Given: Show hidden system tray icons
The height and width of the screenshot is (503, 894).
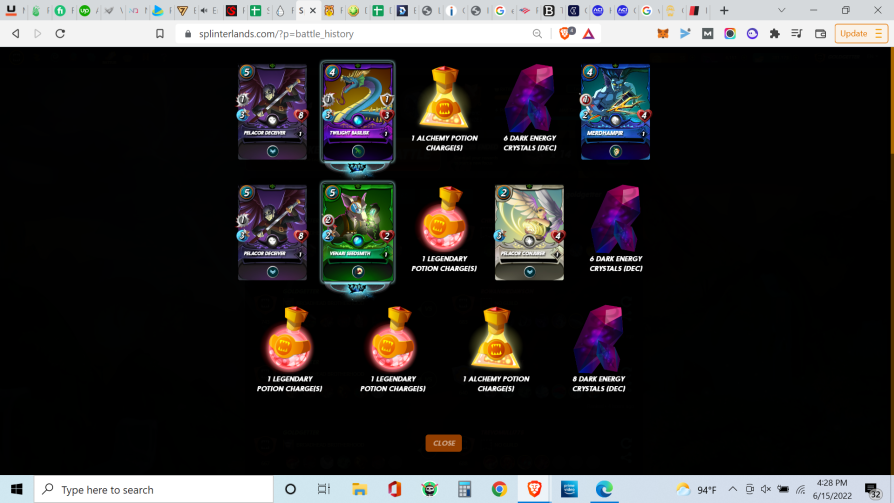Looking at the screenshot, I should click(x=733, y=489).
